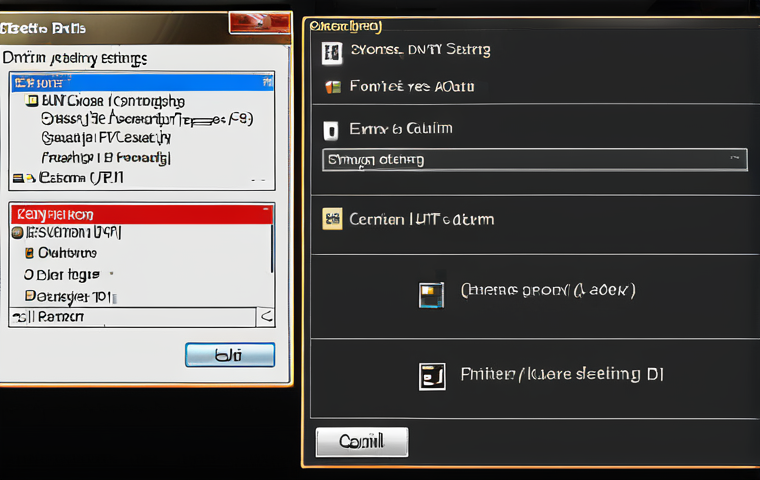Click the blue screen icon in the dark panel
Image resolution: width=760 pixels, height=480 pixels.
pos(431,295)
